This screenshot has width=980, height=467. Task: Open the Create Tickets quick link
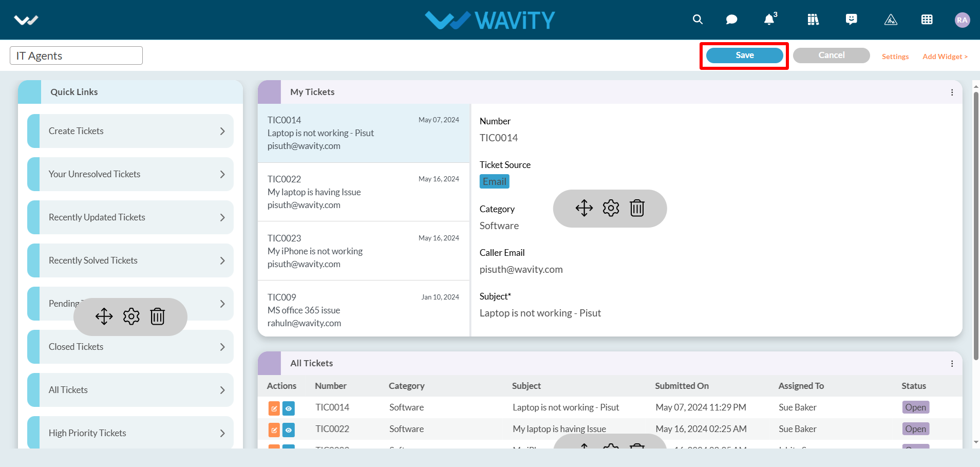point(130,131)
